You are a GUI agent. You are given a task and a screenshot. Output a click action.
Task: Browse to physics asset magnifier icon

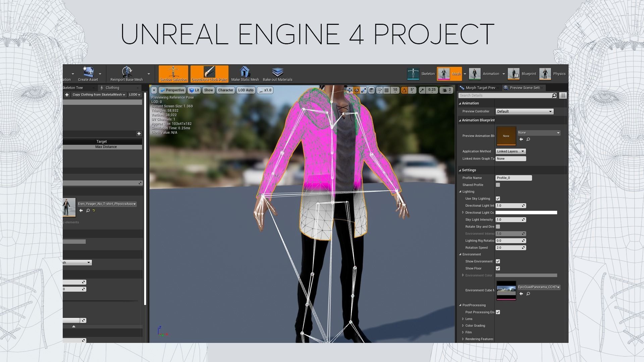88,210
